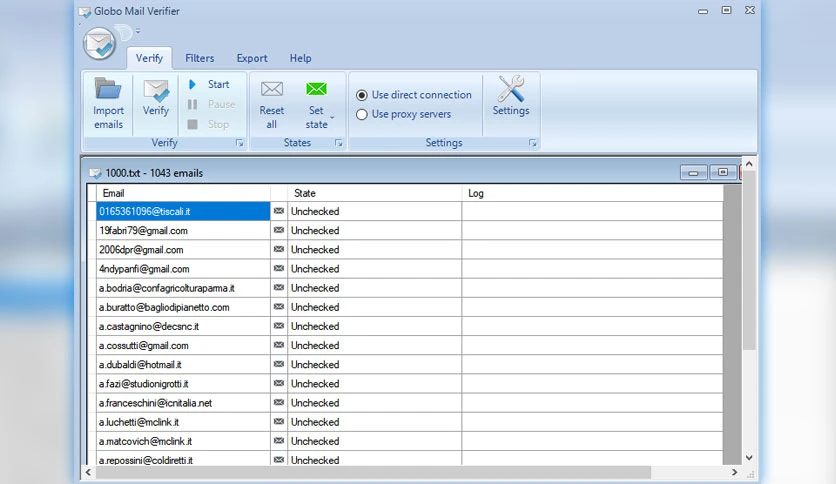The height and width of the screenshot is (484, 836).
Task: Click the horizontal scrollbar thumb
Action: (373, 472)
